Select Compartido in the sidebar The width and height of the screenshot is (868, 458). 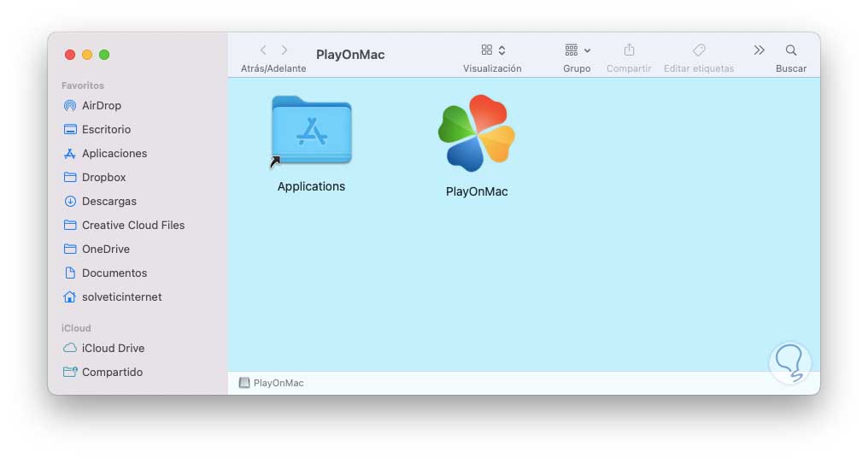coord(103,372)
